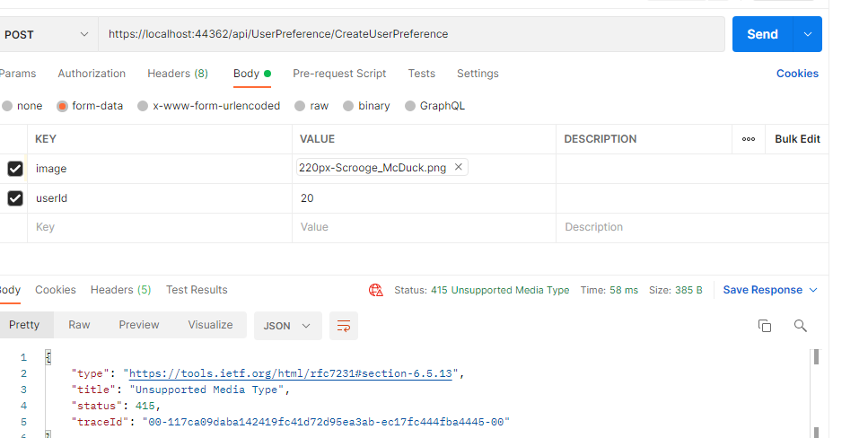Uncheck the image key row checkbox

pyautogui.click(x=15, y=169)
